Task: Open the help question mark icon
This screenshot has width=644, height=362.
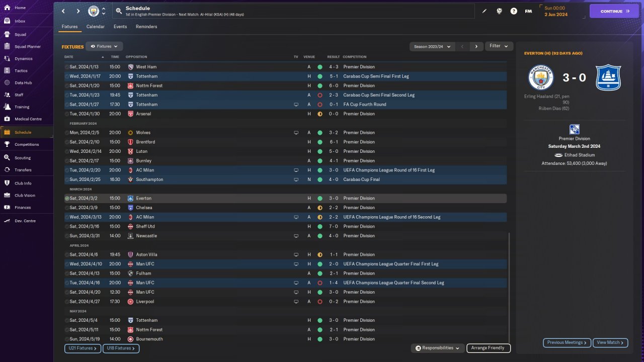Action: coord(514,11)
